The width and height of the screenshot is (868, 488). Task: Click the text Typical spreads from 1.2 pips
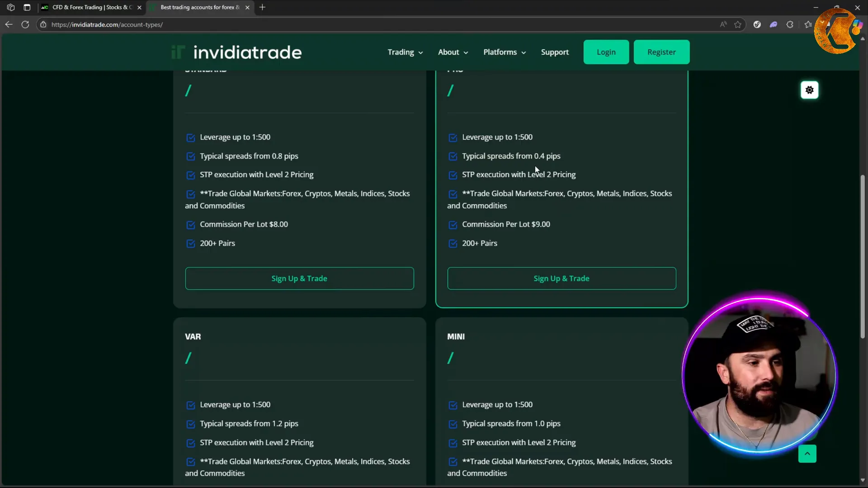coord(249,423)
